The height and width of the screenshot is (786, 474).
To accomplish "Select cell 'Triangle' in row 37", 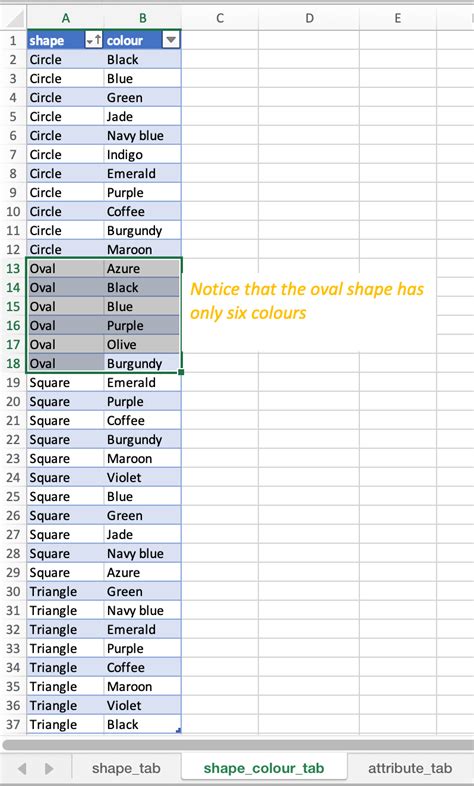I will click(x=66, y=724).
